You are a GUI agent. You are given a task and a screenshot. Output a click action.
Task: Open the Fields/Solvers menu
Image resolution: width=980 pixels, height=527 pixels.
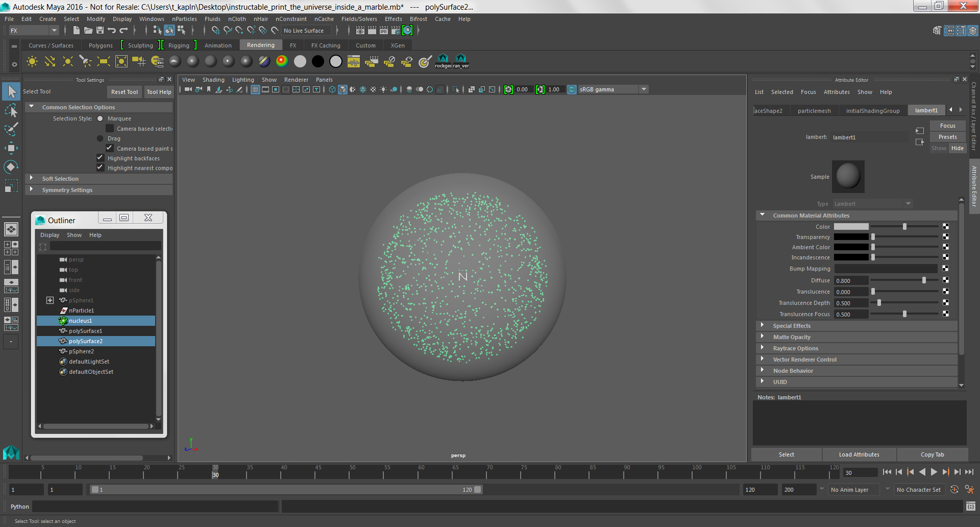(x=359, y=19)
